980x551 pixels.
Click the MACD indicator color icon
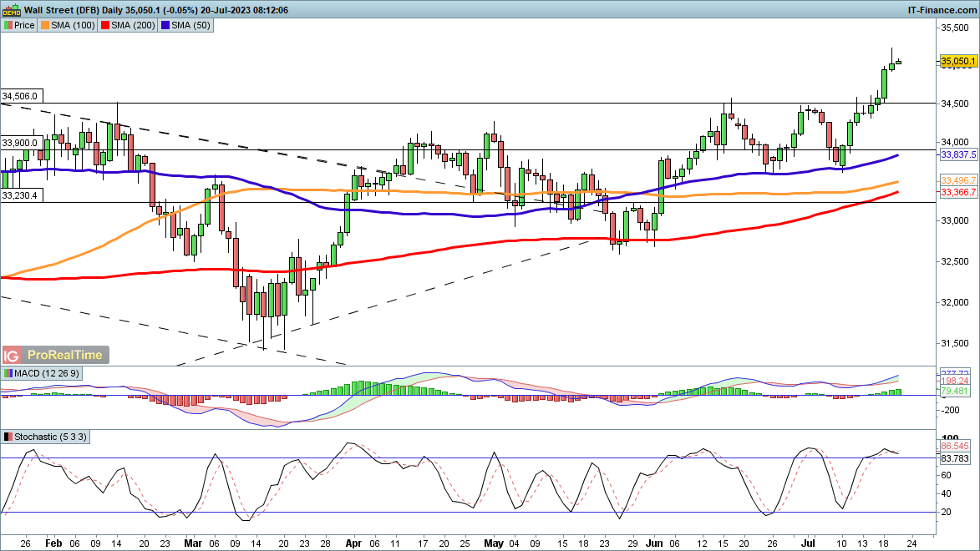pos(8,372)
